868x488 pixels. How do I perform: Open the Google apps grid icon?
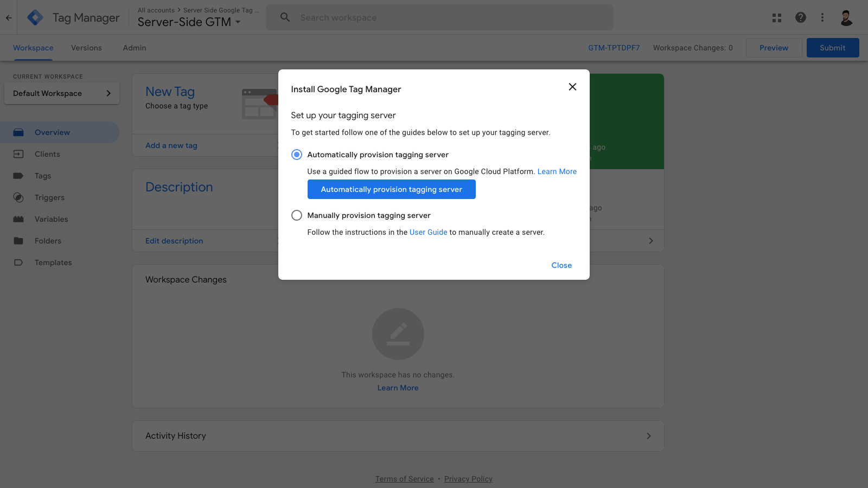pyautogui.click(x=777, y=17)
